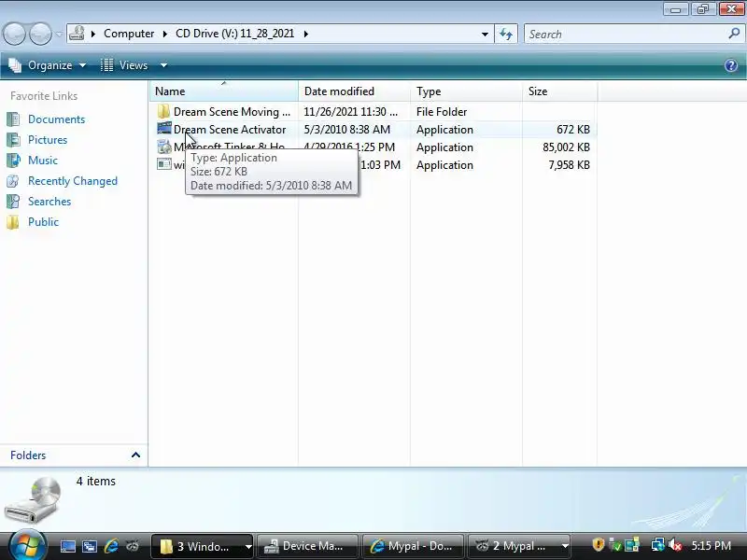
Task: Sort by the Name column header
Action: click(224, 91)
